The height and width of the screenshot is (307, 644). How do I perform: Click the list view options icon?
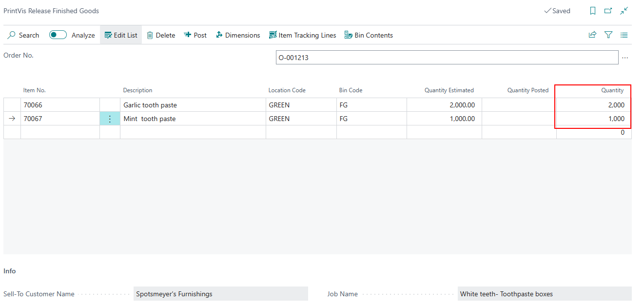[624, 35]
